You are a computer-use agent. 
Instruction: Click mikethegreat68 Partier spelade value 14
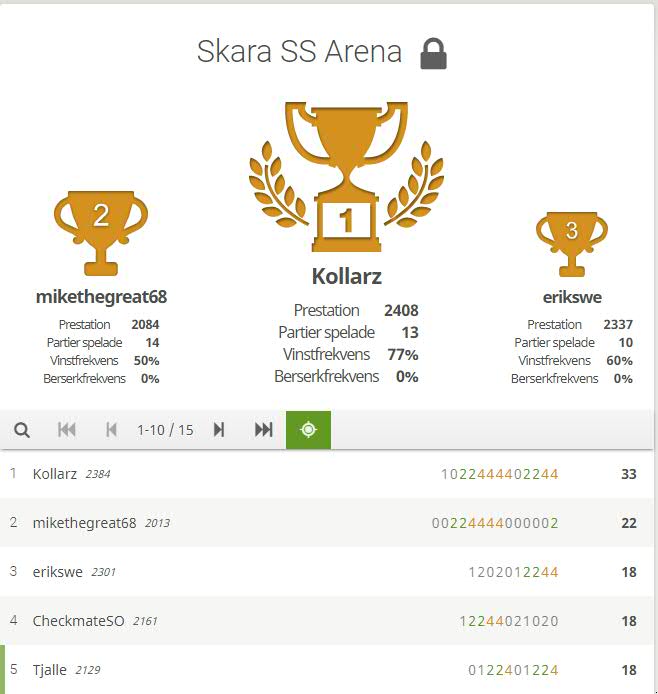(152, 343)
